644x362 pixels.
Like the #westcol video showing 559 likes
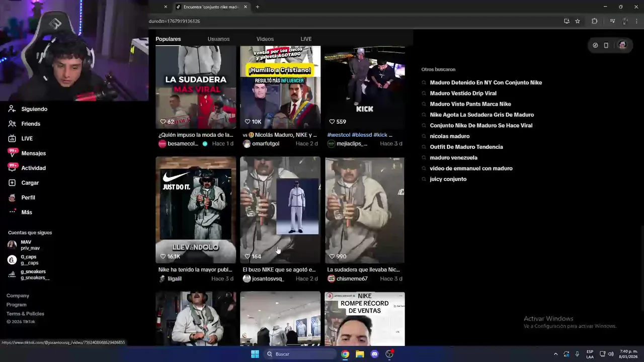[x=332, y=122]
